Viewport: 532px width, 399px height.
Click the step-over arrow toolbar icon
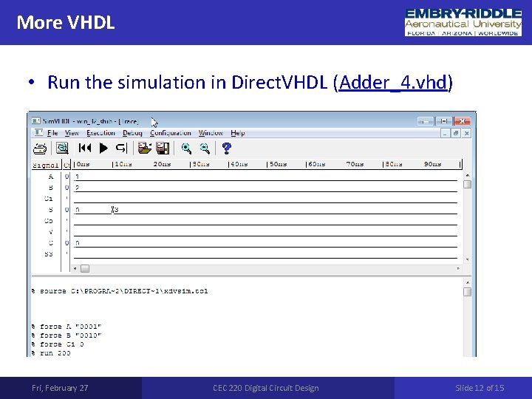pyautogui.click(x=121, y=148)
